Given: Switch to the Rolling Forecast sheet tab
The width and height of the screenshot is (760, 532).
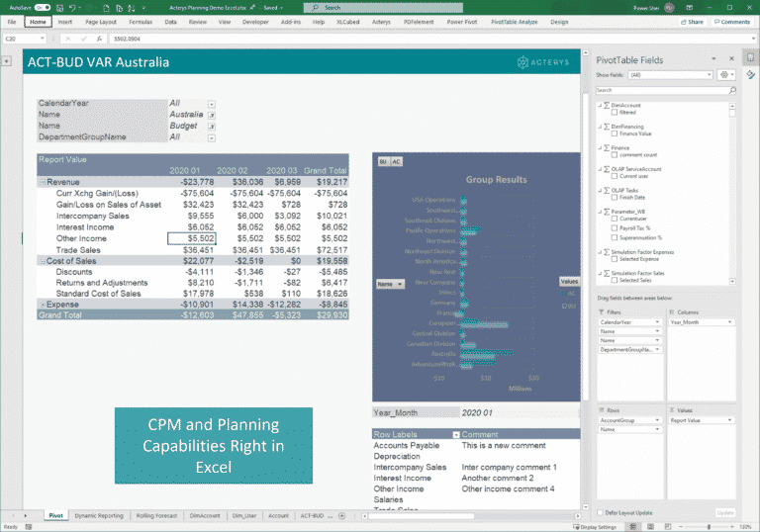Looking at the screenshot, I should coord(155,515).
